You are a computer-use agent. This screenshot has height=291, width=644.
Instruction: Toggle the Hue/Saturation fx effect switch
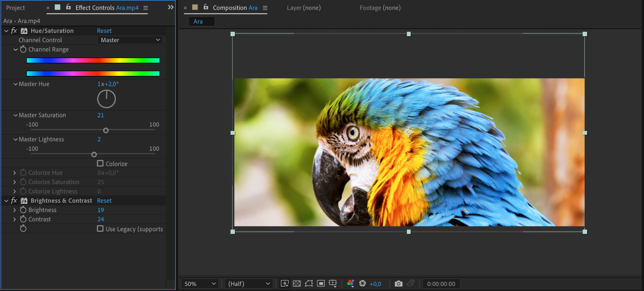pyautogui.click(x=14, y=31)
